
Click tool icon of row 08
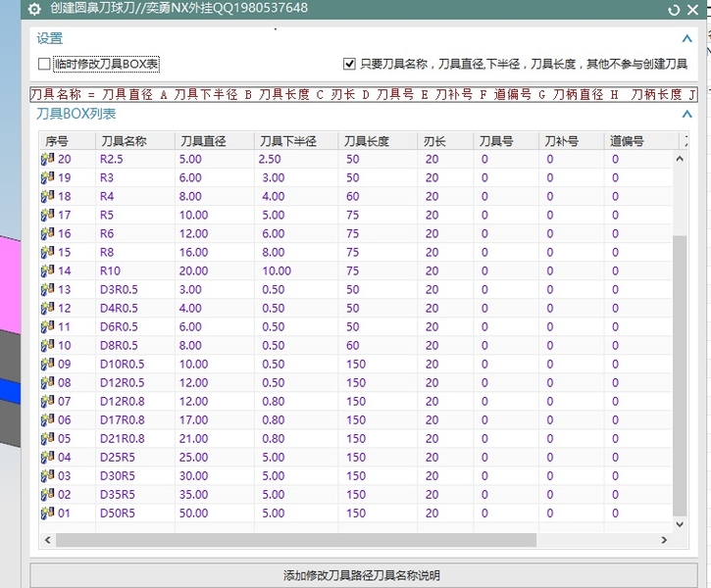(48, 382)
